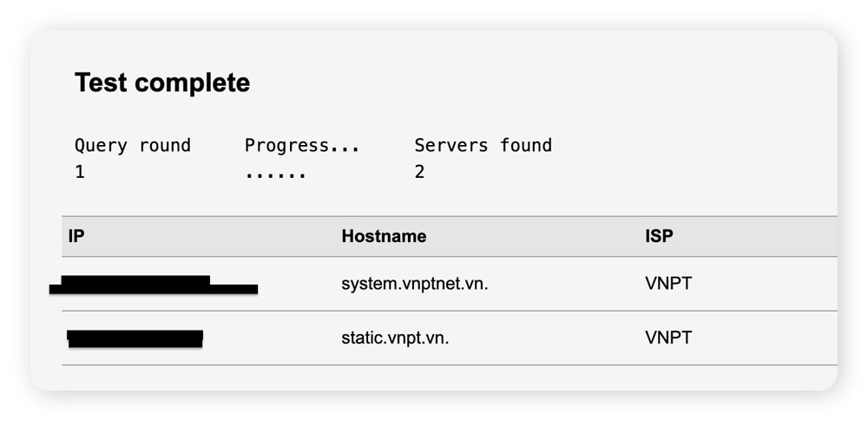Click the gray table header bar
The height and width of the screenshot is (421, 868).
pos(521,236)
